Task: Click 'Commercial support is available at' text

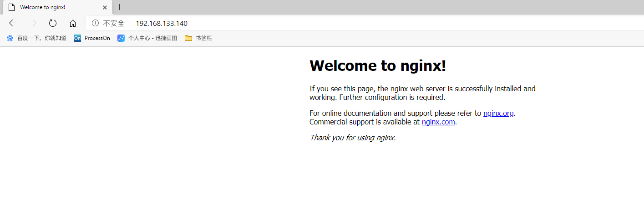Action: [365, 122]
